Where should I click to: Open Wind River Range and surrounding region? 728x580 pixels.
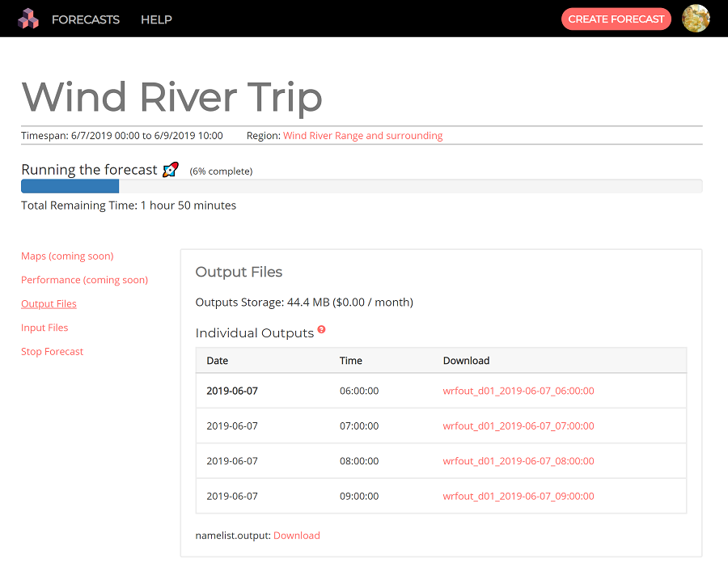pos(362,136)
